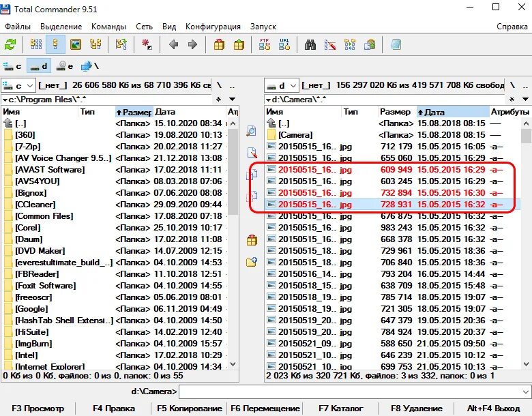Select drive e in the drive bar
The height and width of the screenshot is (416, 532).
(65, 66)
